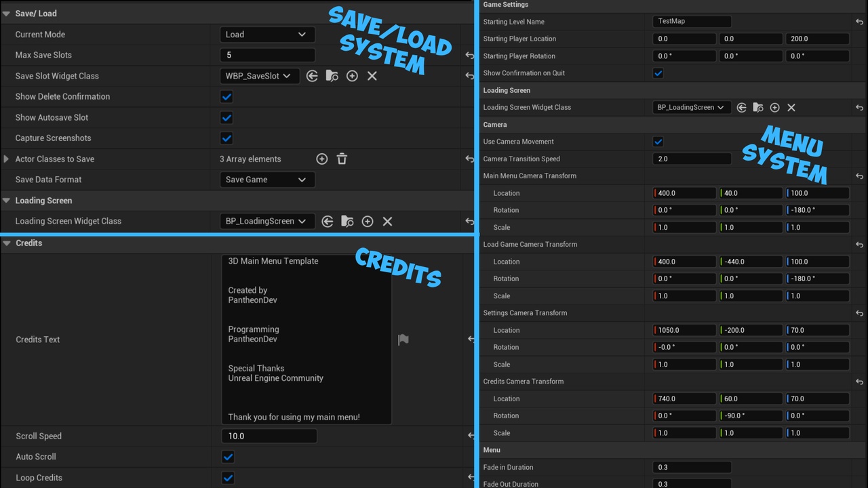The image size is (868, 488).
Task: Reset Max Save Slots to default
Action: 469,55
